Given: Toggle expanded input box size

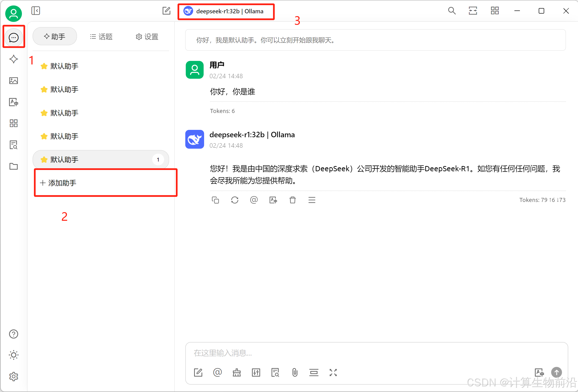Looking at the screenshot, I should click(333, 372).
